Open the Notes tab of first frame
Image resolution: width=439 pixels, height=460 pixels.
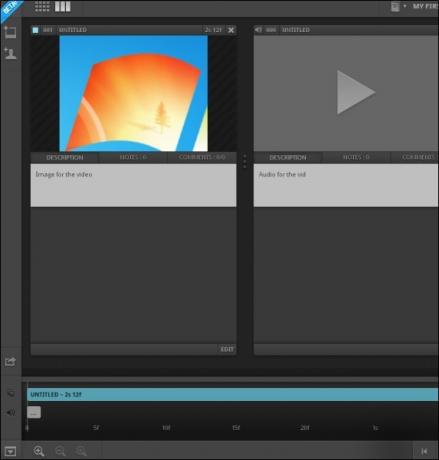[133, 157]
